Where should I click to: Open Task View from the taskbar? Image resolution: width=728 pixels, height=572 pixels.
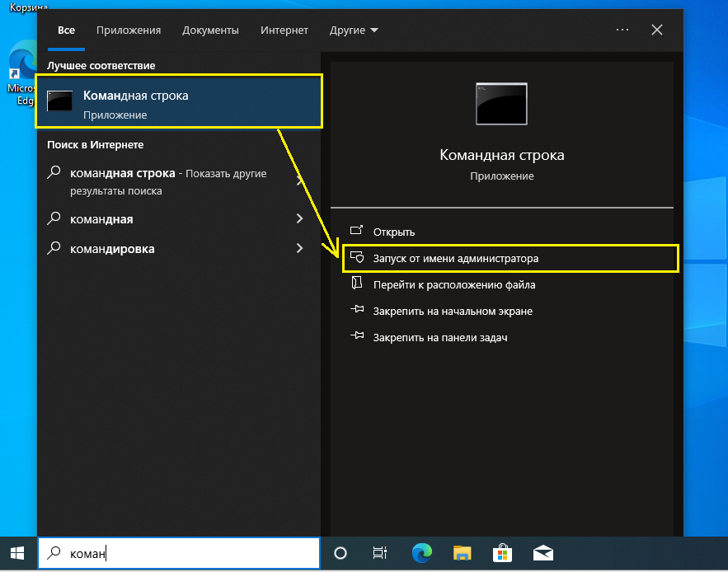coord(380,553)
